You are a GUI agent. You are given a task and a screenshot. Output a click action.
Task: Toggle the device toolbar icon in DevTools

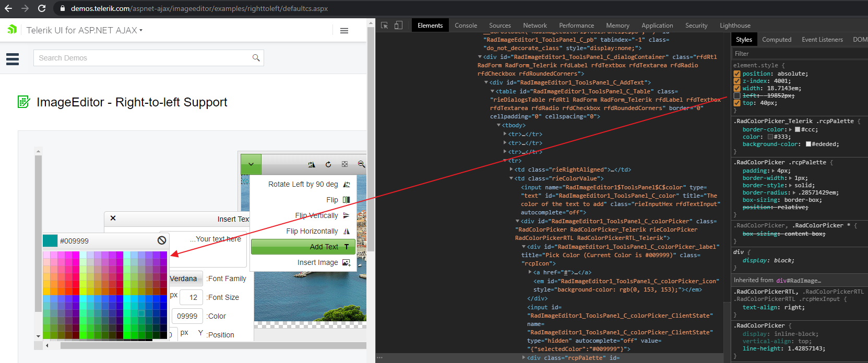point(398,25)
